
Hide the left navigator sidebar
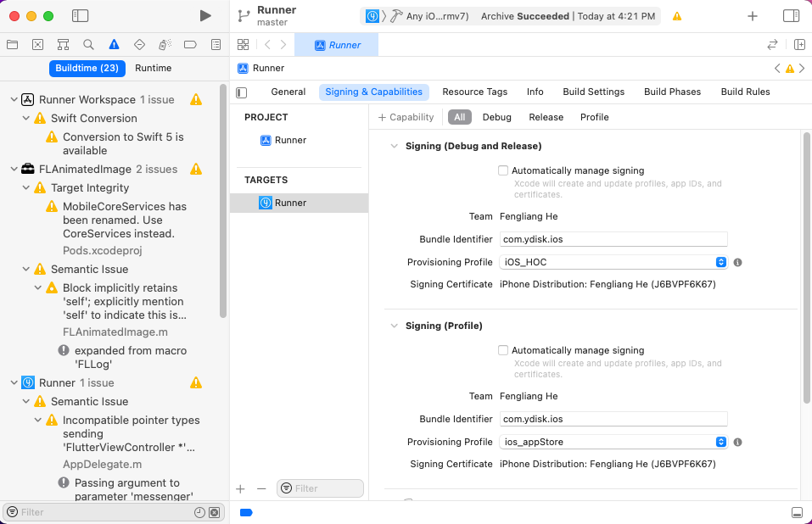click(80, 15)
